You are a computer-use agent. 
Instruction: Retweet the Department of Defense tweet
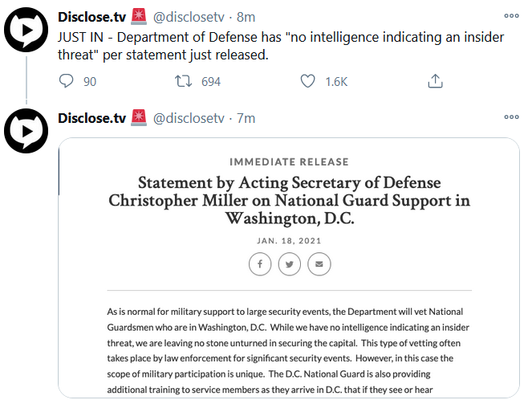[x=184, y=81]
